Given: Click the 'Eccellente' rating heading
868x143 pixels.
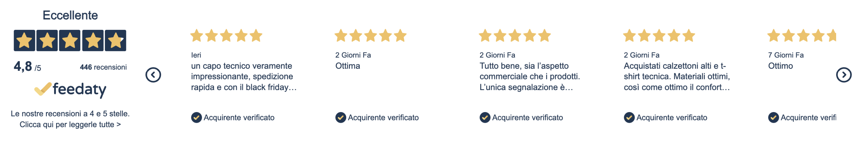Looking at the screenshot, I should coord(70,15).
